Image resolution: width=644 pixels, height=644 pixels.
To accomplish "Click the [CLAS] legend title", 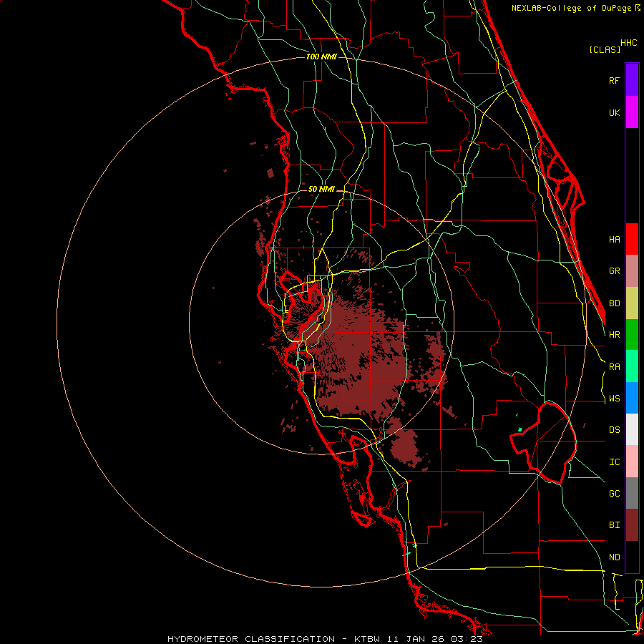I will (x=605, y=49).
